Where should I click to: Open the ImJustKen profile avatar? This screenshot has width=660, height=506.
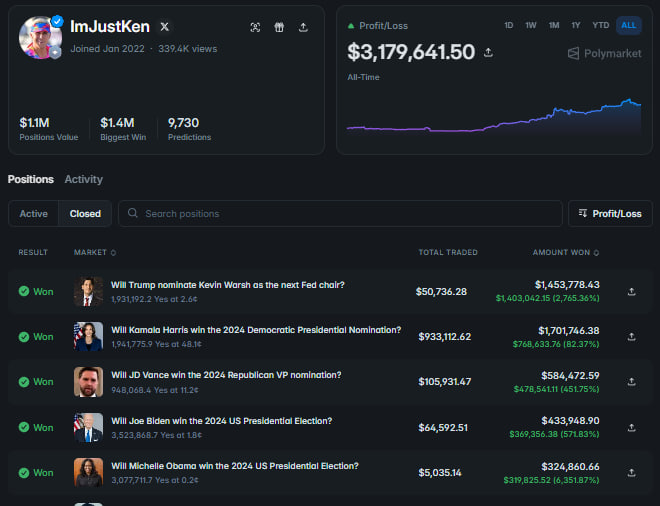pyautogui.click(x=40, y=37)
